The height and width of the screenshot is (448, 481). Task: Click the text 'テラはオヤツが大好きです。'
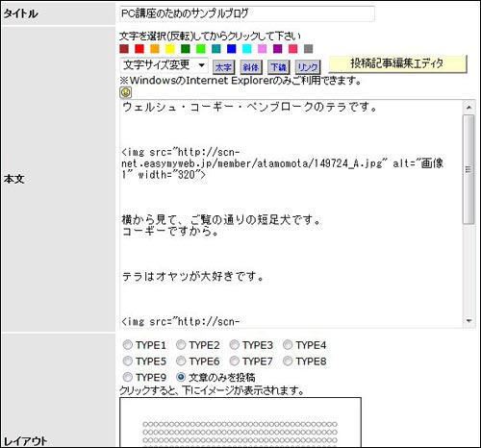(193, 277)
